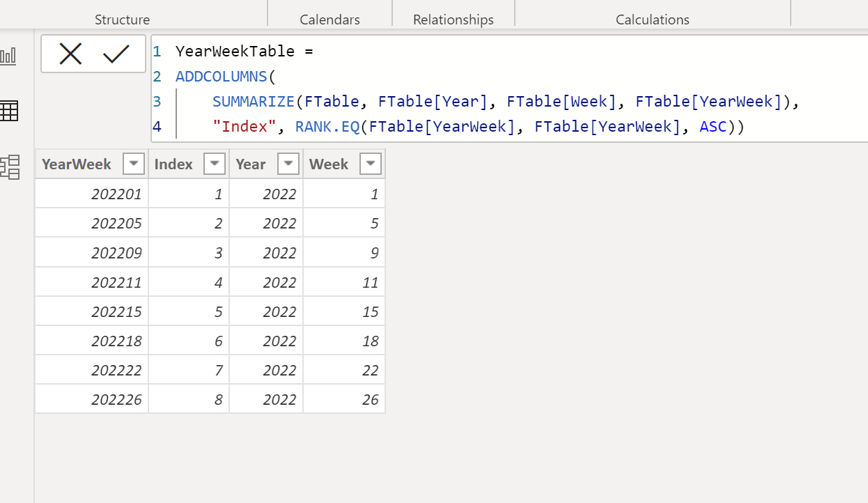The image size is (868, 503).
Task: Select cell 202222 in YearWeek column
Action: 92,369
